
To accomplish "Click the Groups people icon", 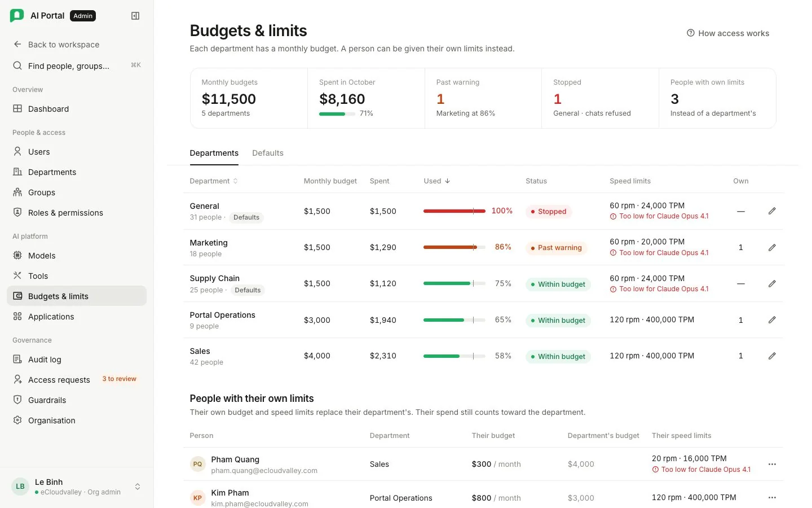I will [x=17, y=192].
